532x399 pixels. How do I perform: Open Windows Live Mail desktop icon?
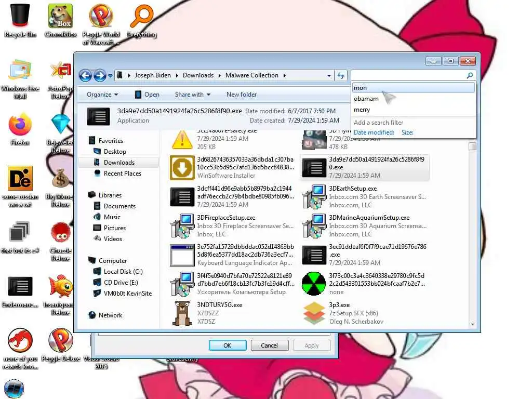(20, 79)
